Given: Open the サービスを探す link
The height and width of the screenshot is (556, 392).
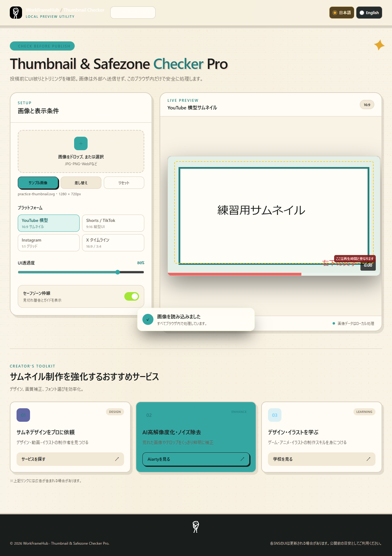Looking at the screenshot, I should [70, 459].
